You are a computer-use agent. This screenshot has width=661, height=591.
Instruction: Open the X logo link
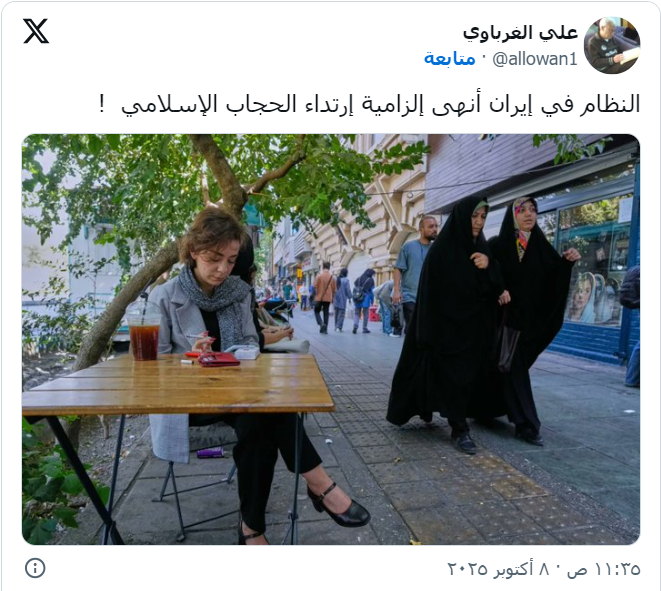[36, 31]
